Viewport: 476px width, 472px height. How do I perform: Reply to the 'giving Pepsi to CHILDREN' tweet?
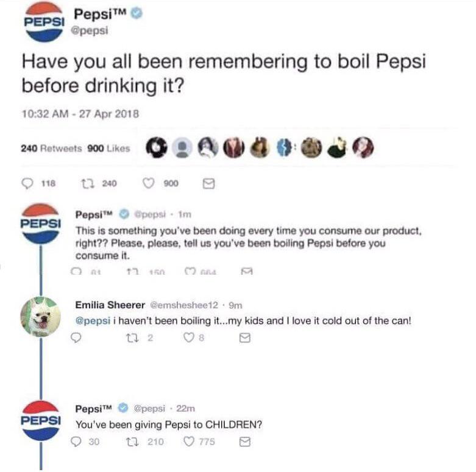coord(78,442)
